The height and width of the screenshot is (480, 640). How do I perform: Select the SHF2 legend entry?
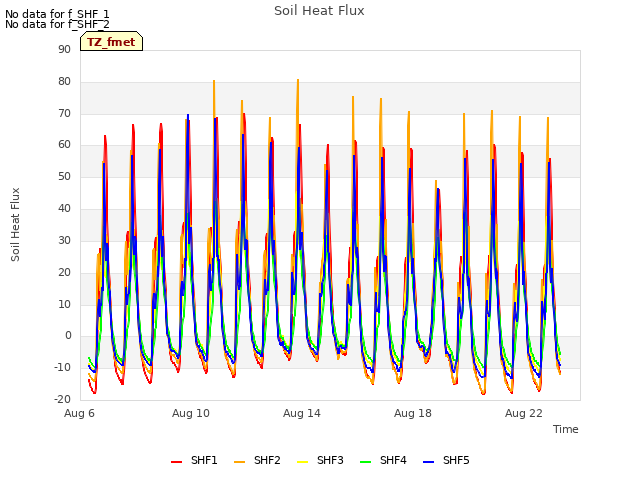point(257,460)
